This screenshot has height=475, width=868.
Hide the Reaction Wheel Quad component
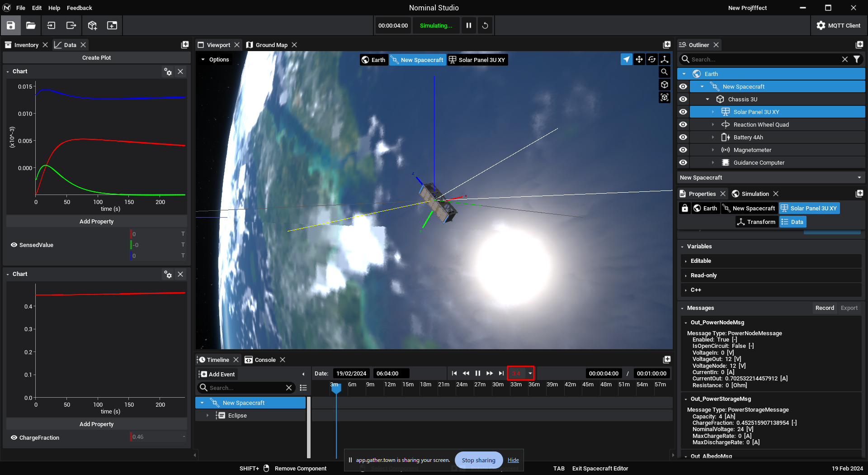click(x=683, y=124)
